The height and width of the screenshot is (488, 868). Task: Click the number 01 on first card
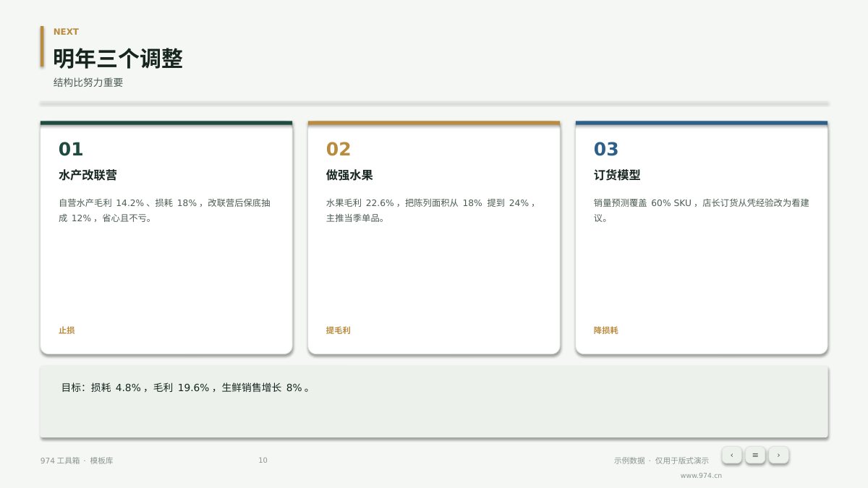71,150
